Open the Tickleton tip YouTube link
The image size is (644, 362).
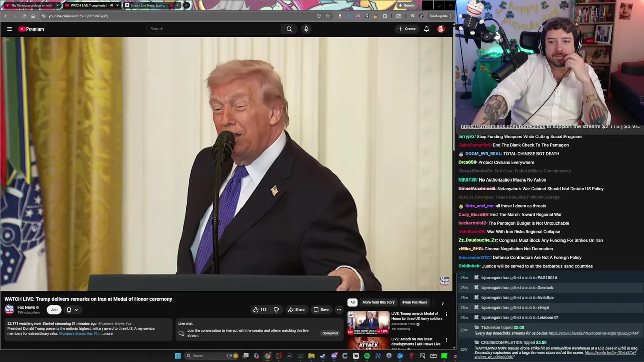594,333
